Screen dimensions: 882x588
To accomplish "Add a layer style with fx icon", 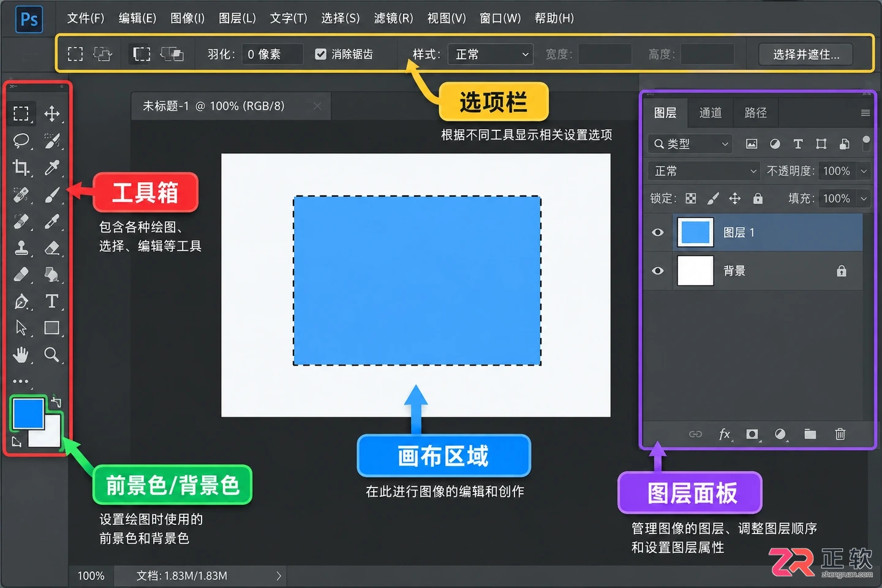I will pos(725,434).
